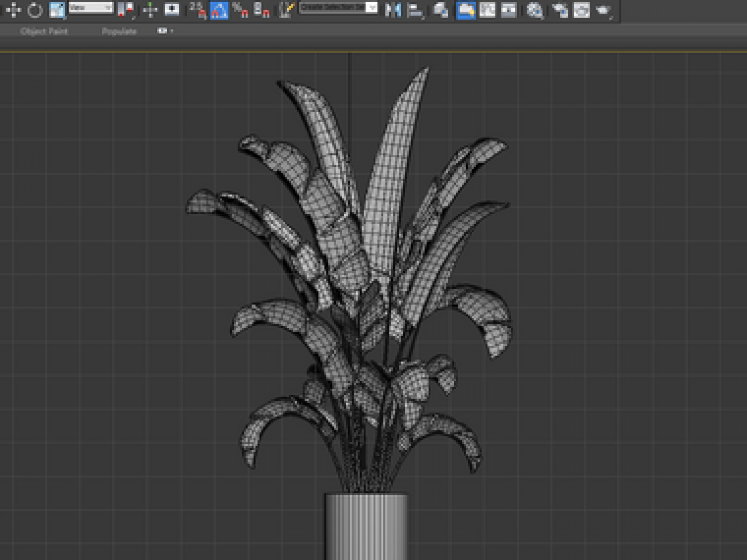
Task: Open the Render Setup dialog
Action: (x=560, y=9)
